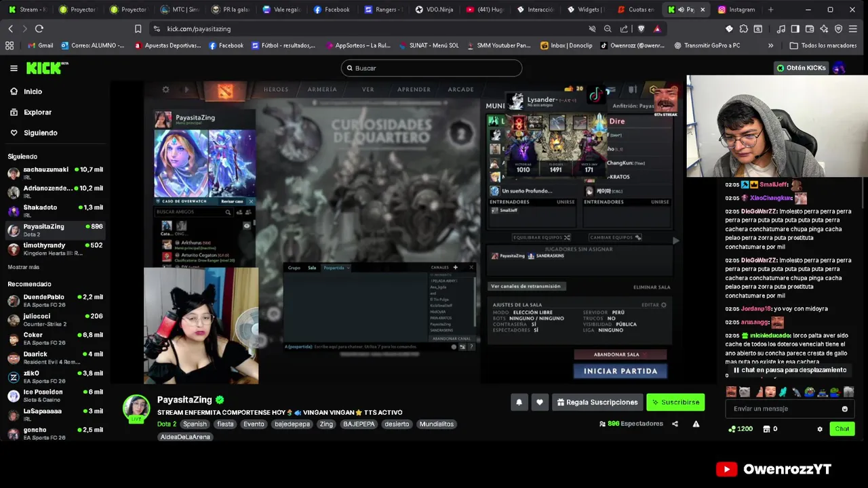
Task: Share this page via the address bar share icon
Action: click(x=624, y=28)
